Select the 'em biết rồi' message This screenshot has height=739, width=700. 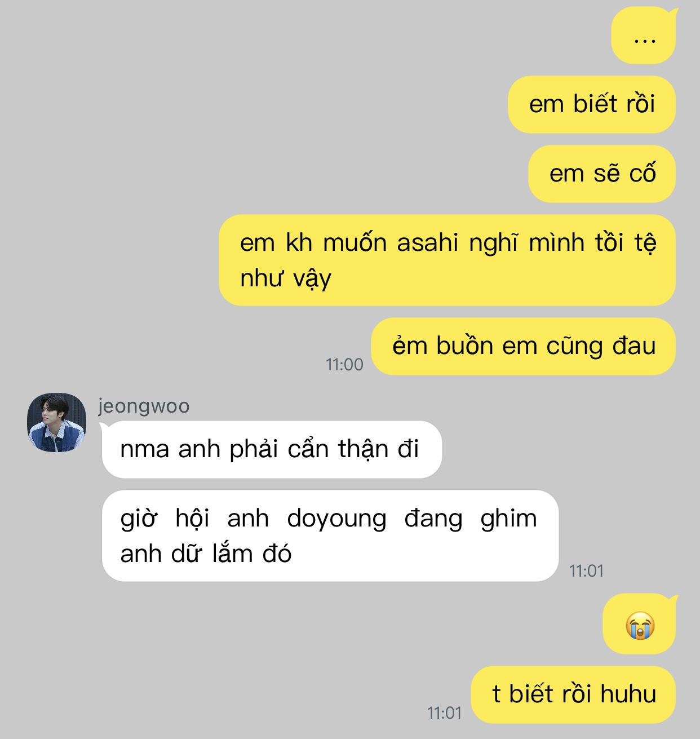[592, 104]
